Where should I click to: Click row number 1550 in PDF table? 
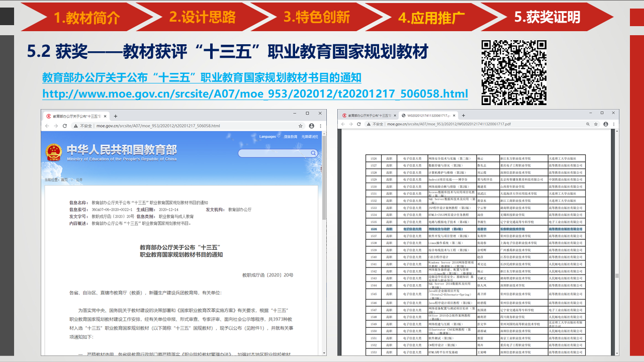(x=374, y=331)
